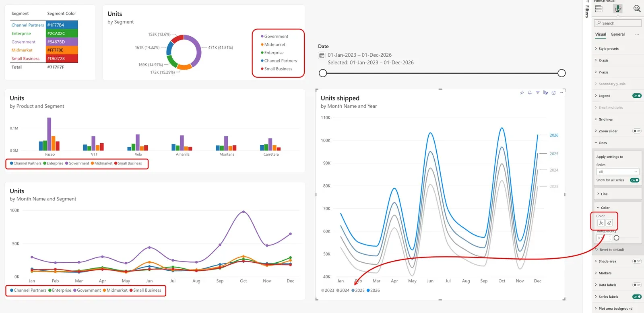Click the 2023 legend item in Units shipped
This screenshot has width=644, height=313.
(x=328, y=290)
